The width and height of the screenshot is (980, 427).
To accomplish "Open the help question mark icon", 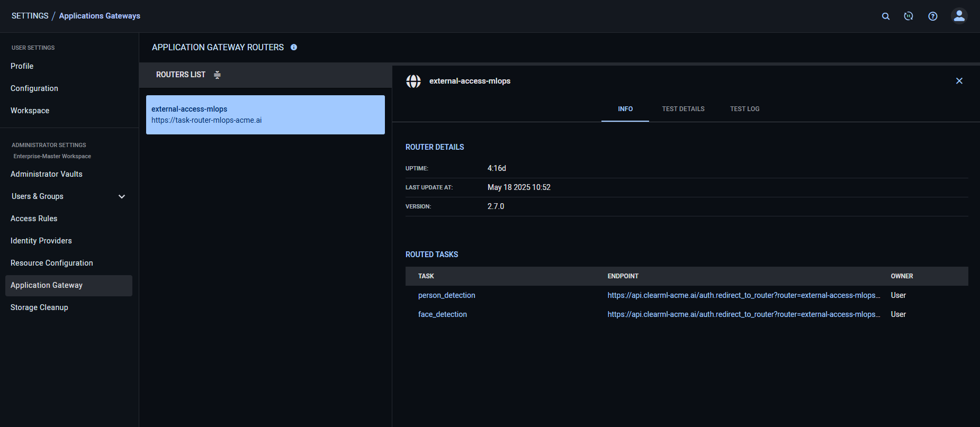I will click(x=933, y=16).
